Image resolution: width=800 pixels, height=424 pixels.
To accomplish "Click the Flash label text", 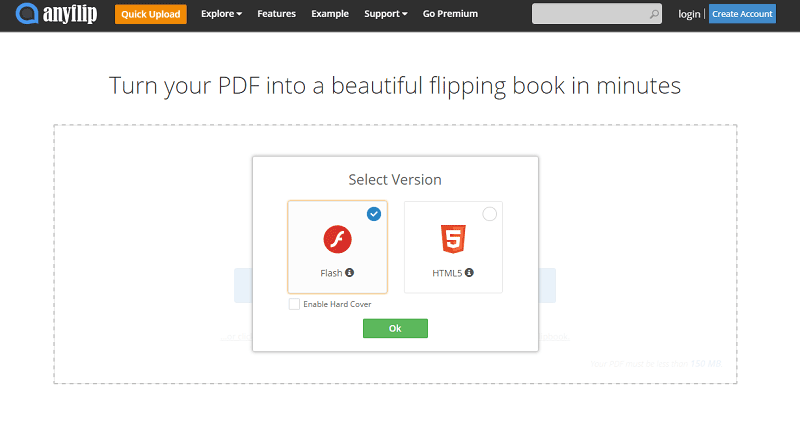I will pos(331,273).
